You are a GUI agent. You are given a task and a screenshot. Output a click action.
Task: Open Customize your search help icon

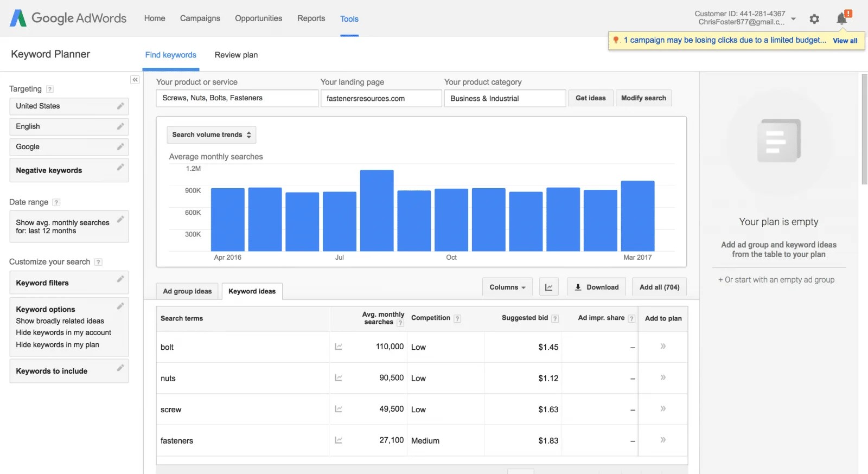[x=98, y=262]
